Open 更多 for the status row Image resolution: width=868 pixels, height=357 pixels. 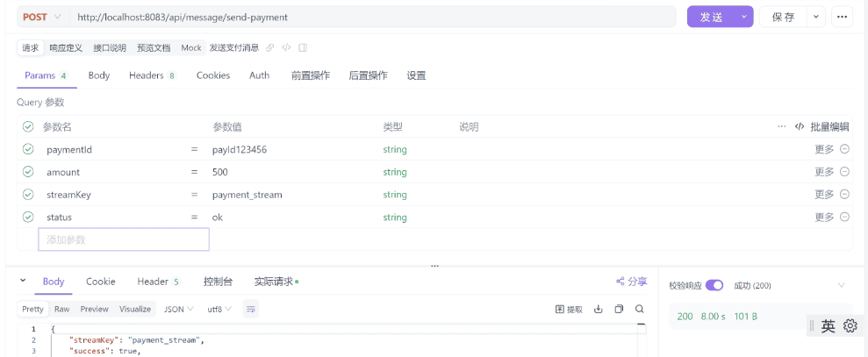point(824,217)
